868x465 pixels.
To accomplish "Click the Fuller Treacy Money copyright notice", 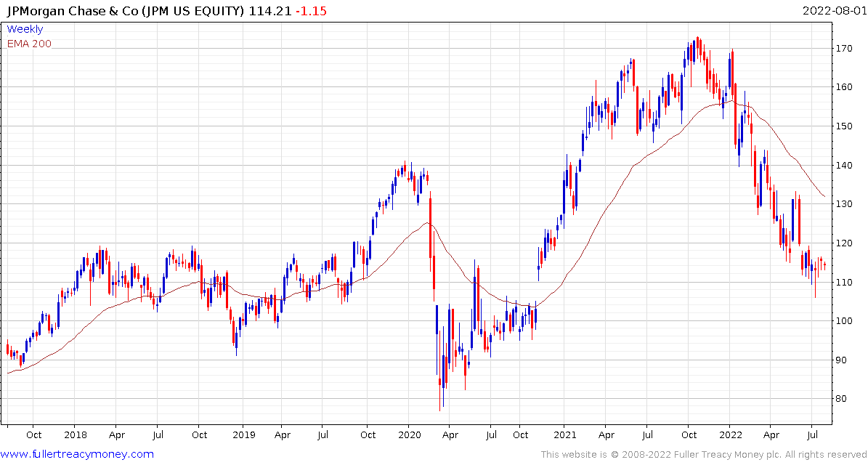I will 704,455.
